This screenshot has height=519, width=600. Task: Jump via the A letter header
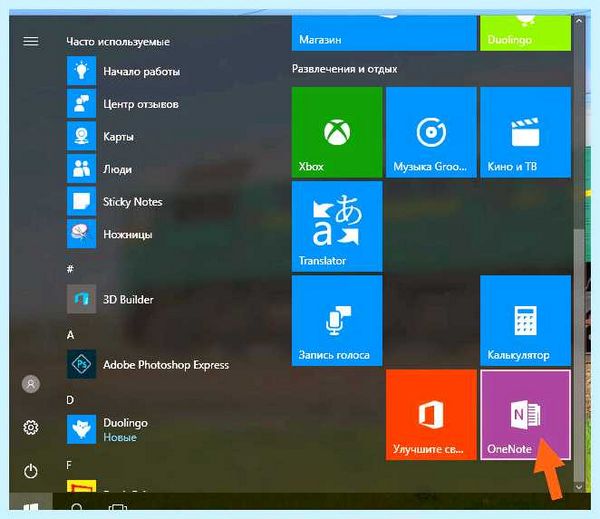pos(70,335)
